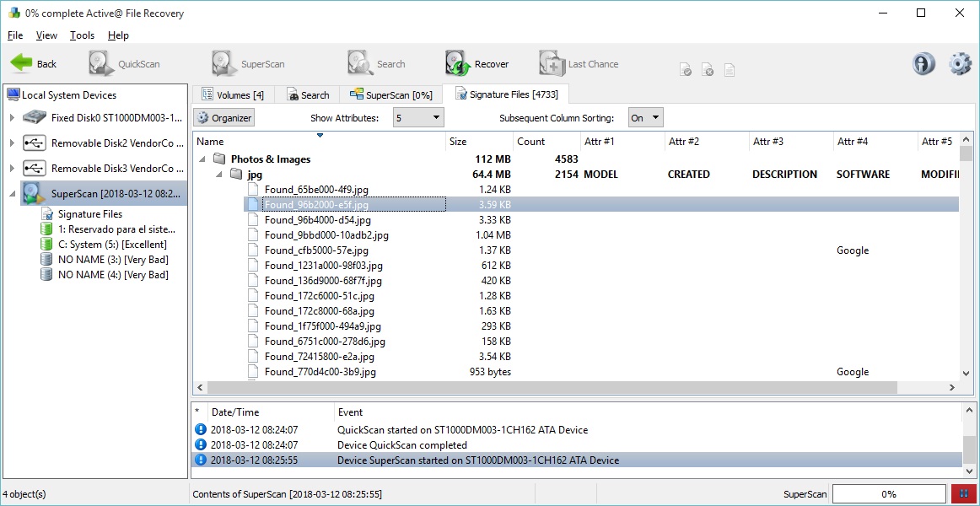
Task: Expand Fixed Disk0 ST1000DM003 node
Action: coord(12,117)
